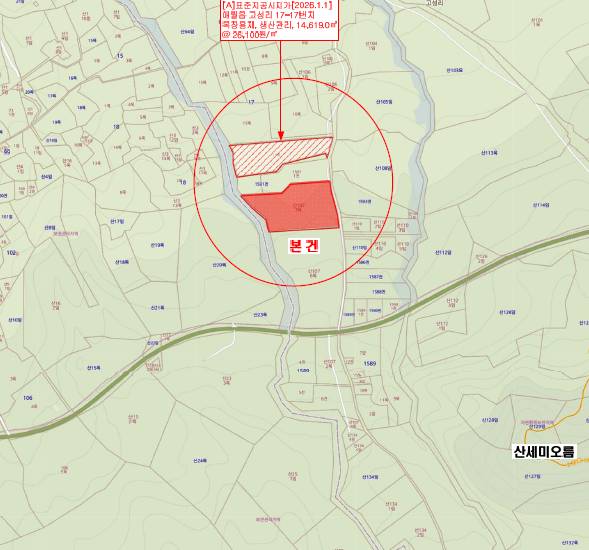This screenshot has width=589, height=550.
Task: Click the 산113목 parcel label
Action: click(489, 153)
